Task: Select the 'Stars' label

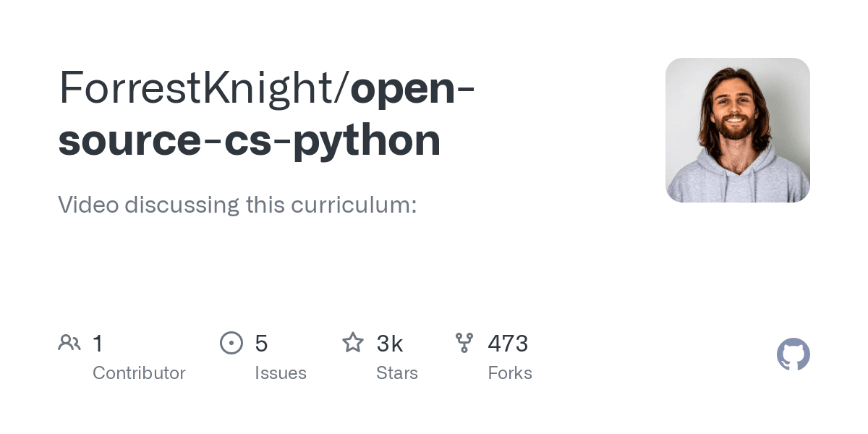Action: [x=397, y=373]
